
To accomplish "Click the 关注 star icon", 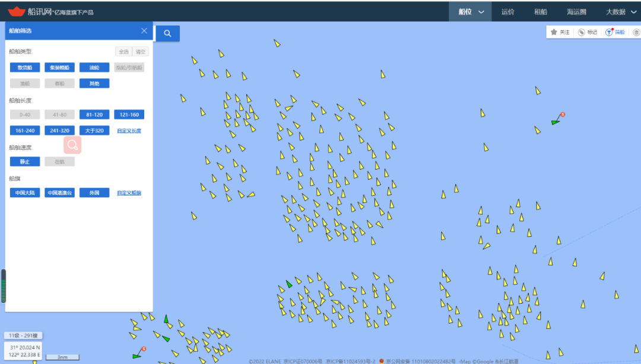I will pos(554,32).
